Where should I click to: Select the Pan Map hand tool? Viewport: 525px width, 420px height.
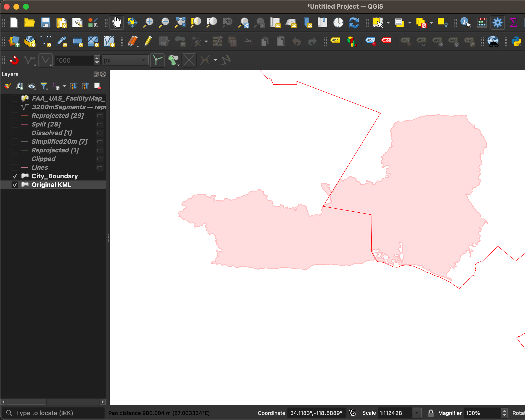click(117, 23)
